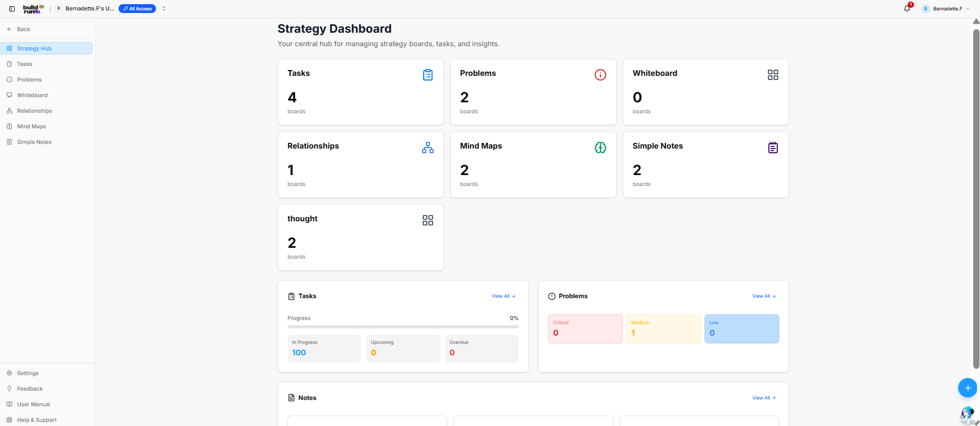The height and width of the screenshot is (426, 980).
Task: Click the Feedback lightbulb icon
Action: [9, 389]
